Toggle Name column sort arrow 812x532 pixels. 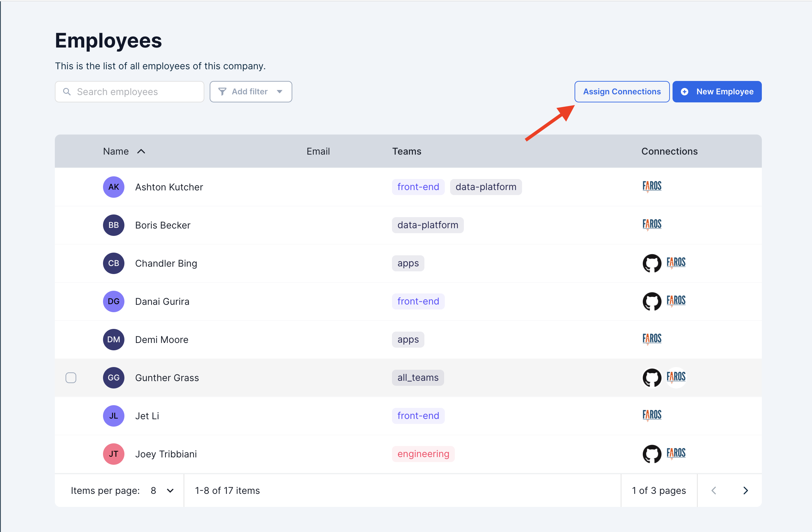point(141,151)
